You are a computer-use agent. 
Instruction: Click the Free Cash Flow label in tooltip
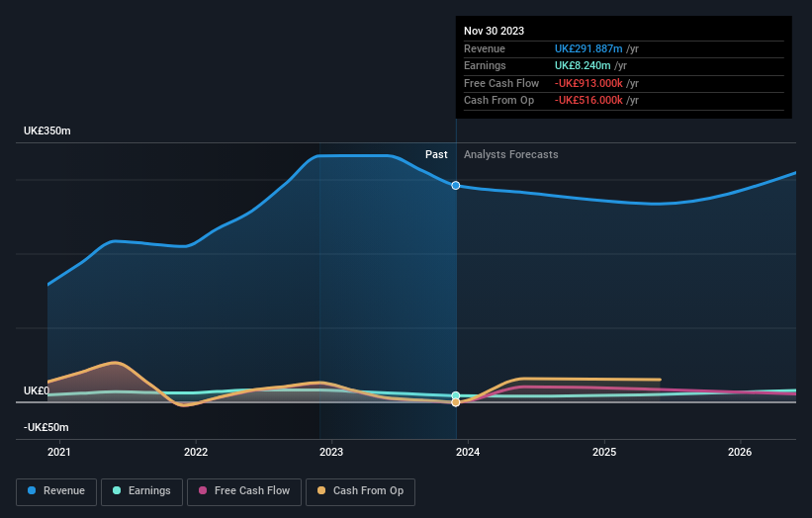[x=501, y=83]
